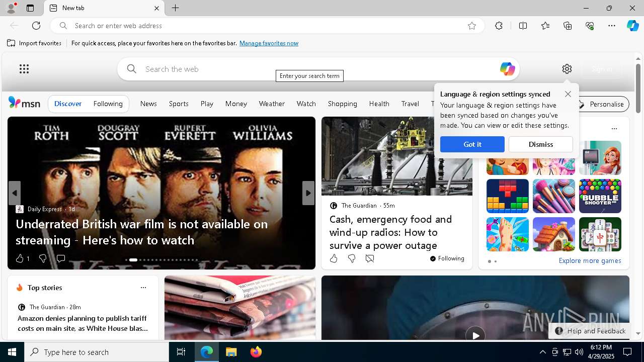The height and width of the screenshot is (362, 644).
Task: Open the app launcher grid icon
Action: click(x=24, y=69)
